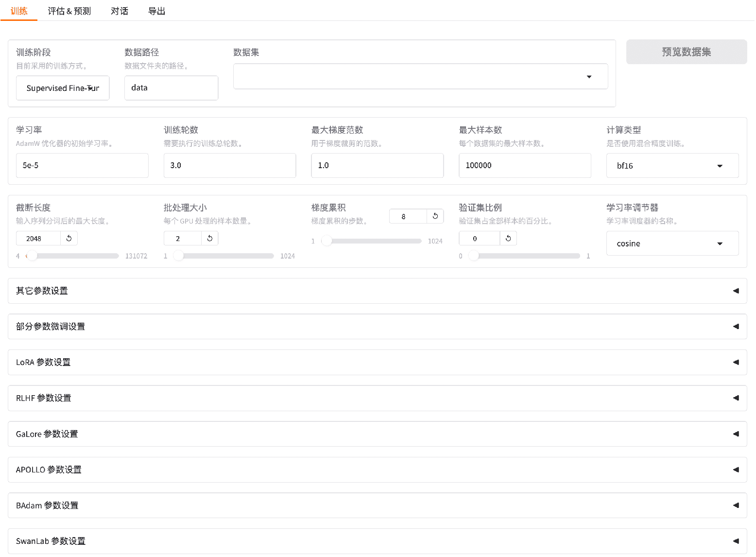The image size is (756, 557).
Task: Open the 数据集 dropdown list
Action: pos(420,77)
